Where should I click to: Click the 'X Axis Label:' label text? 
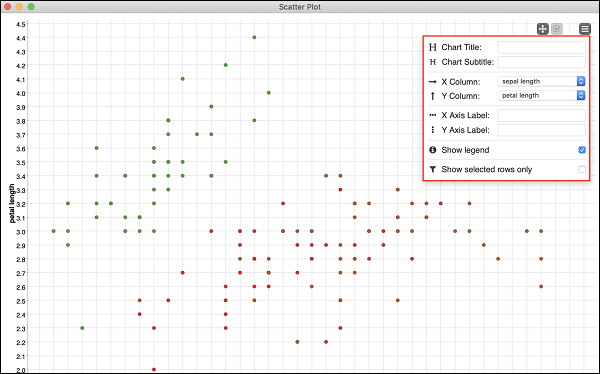tap(465, 115)
